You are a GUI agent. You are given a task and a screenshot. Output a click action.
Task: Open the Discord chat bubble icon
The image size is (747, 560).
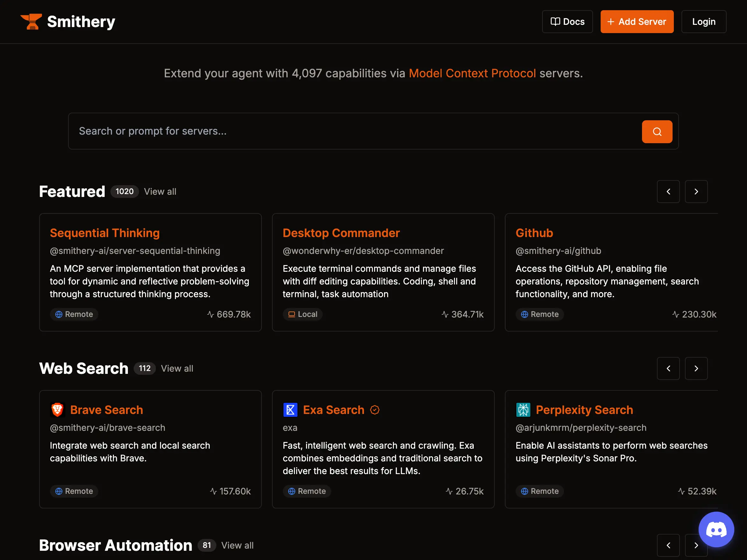[x=716, y=529]
